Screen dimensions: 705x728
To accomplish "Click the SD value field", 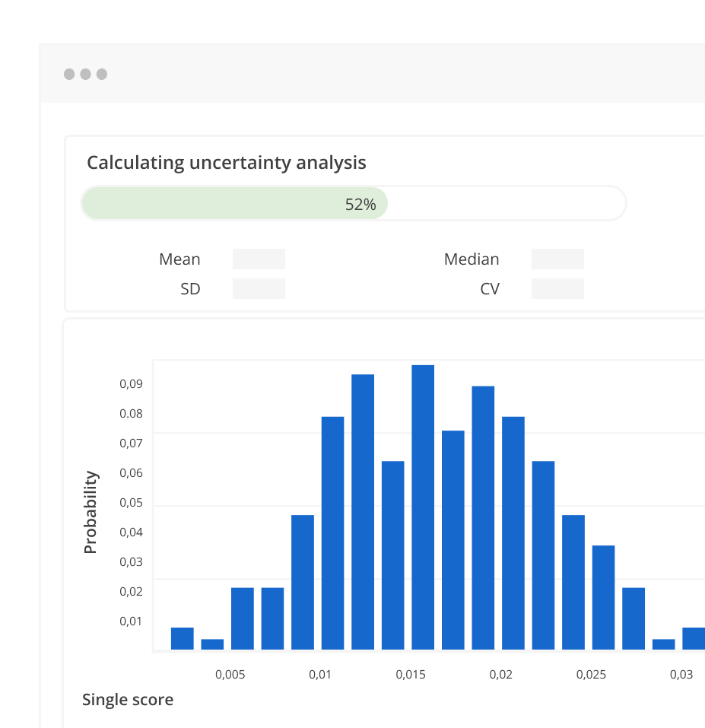I will (x=259, y=288).
